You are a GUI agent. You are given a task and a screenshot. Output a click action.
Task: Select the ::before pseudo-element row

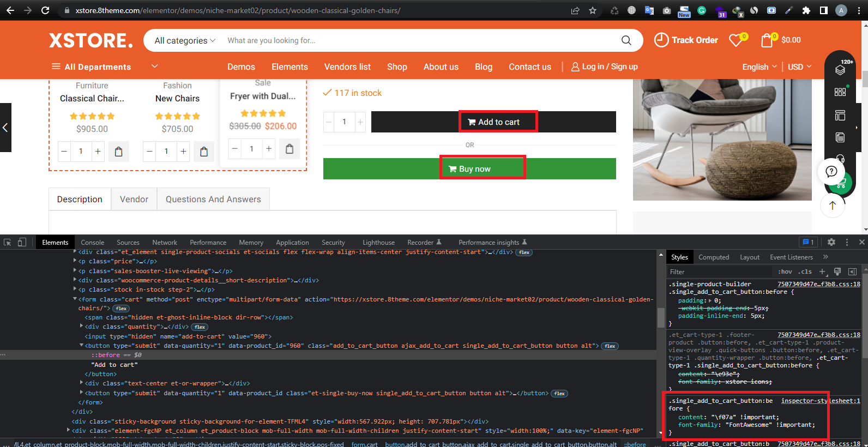point(328,355)
